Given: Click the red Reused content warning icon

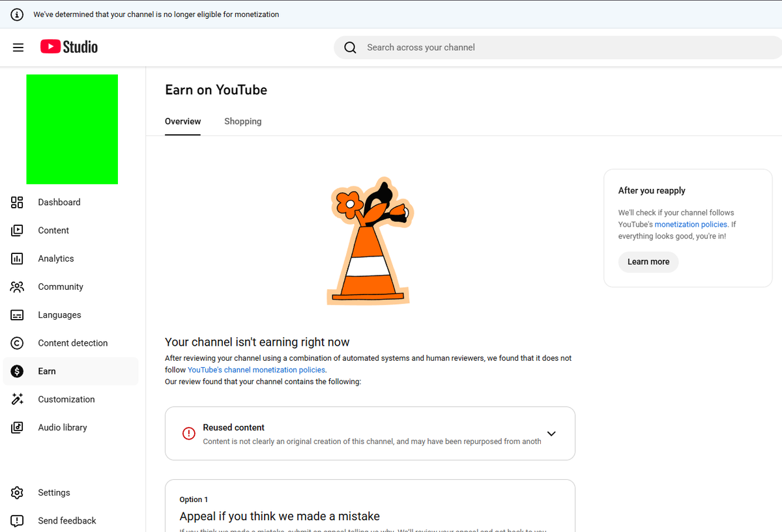Looking at the screenshot, I should point(189,434).
